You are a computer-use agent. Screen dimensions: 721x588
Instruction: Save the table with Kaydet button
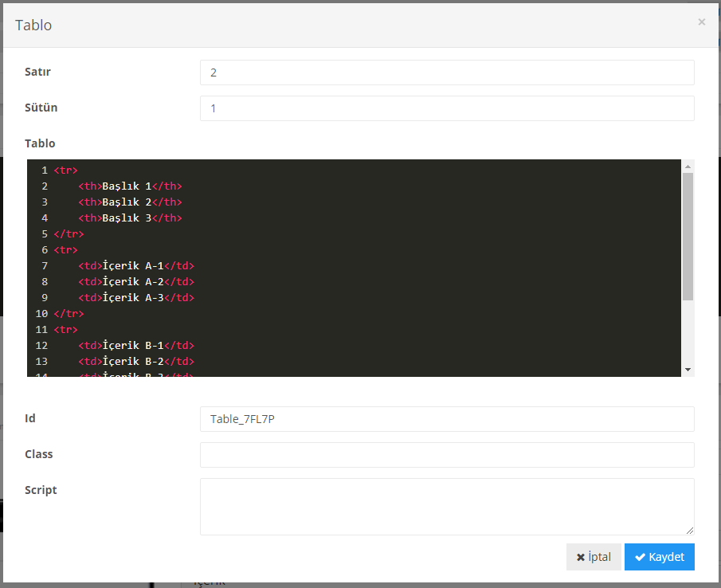(x=659, y=557)
